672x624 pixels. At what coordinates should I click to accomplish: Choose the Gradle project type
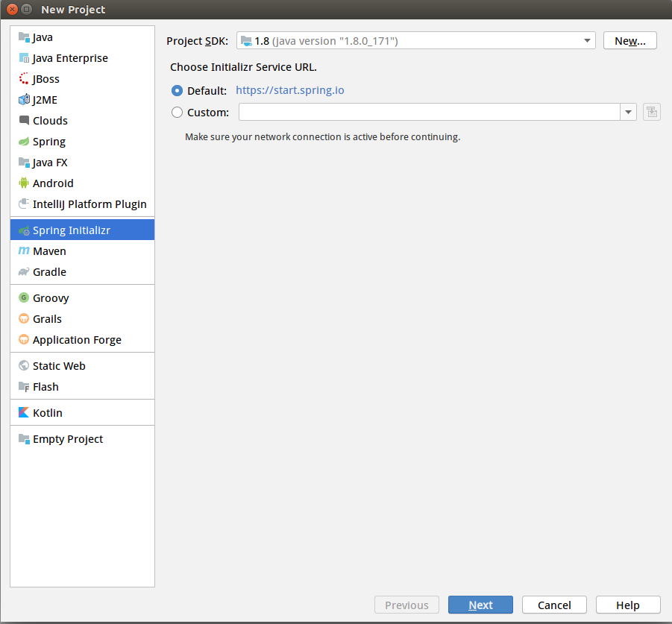click(x=82, y=272)
